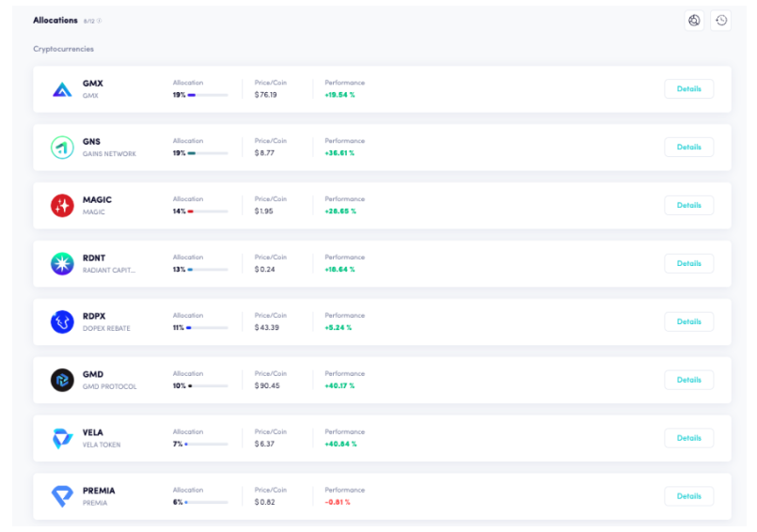Screen dimensions: 757x532
Task: Click the GMX triangle logo icon
Action: 62,90
